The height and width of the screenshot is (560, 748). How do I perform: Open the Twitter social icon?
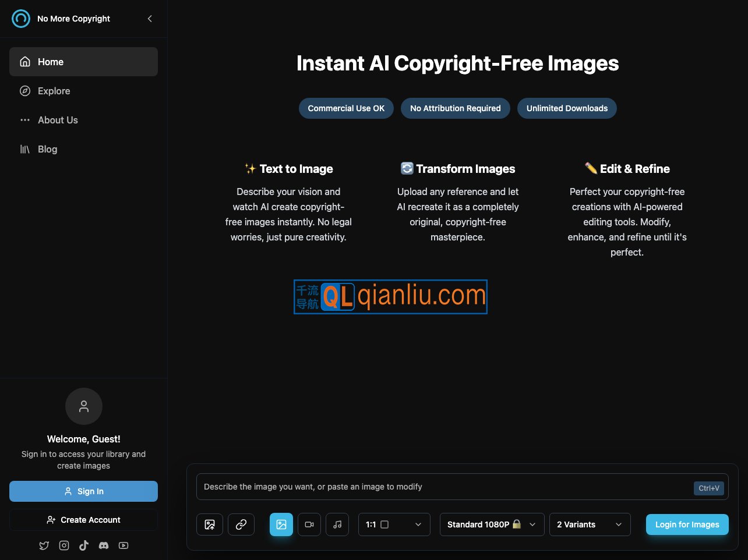(x=44, y=545)
